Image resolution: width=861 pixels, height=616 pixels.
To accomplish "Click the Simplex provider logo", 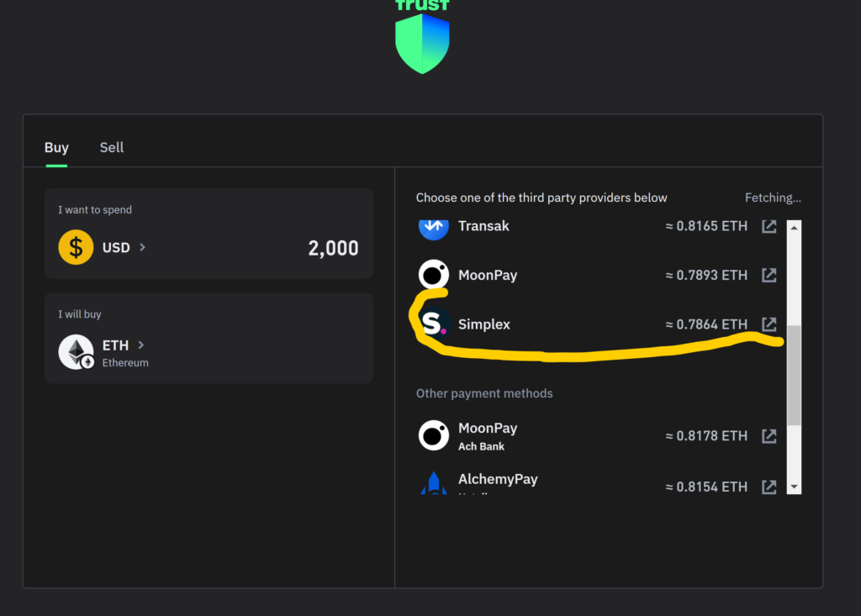I will coord(434,324).
